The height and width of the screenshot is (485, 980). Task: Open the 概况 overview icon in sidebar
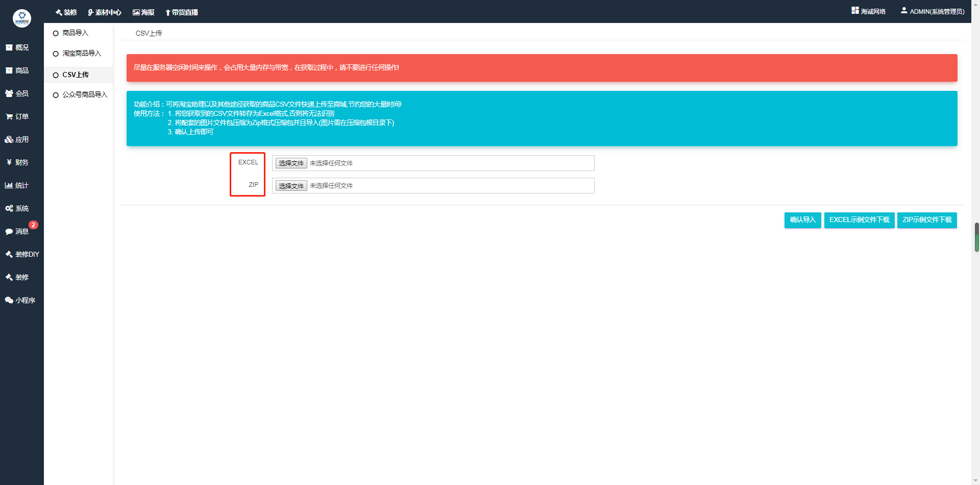pyautogui.click(x=9, y=47)
